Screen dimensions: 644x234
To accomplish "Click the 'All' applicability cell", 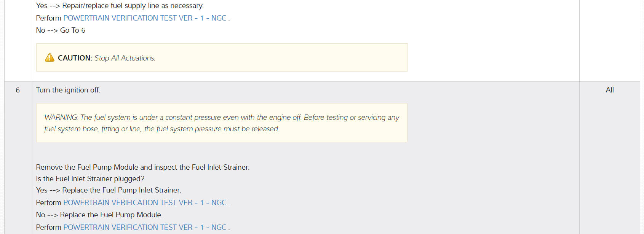I will (x=609, y=90).
